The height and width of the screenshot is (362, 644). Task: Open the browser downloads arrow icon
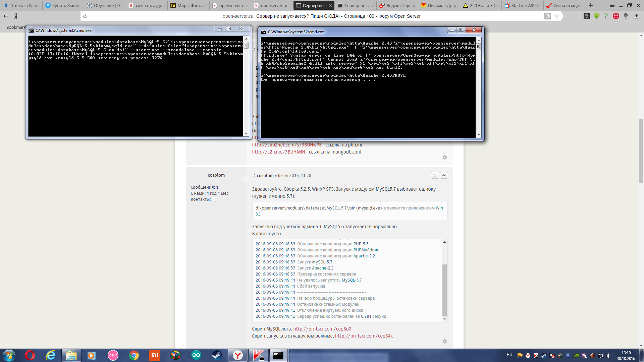(x=636, y=16)
